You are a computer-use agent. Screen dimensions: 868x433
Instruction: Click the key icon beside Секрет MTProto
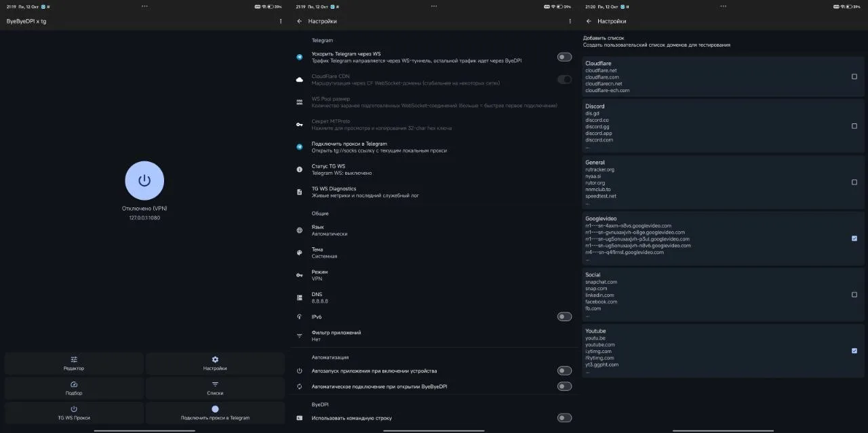point(300,125)
